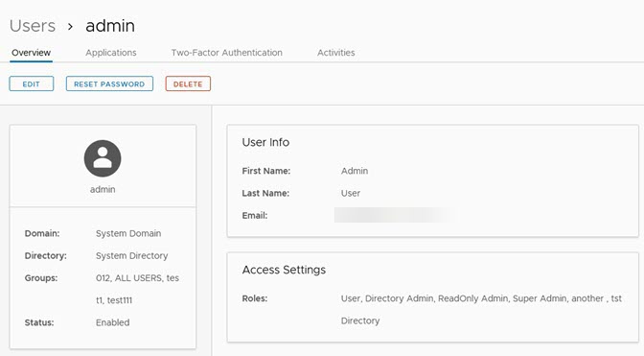
Task: Select the admin page title text
Action: 110,26
